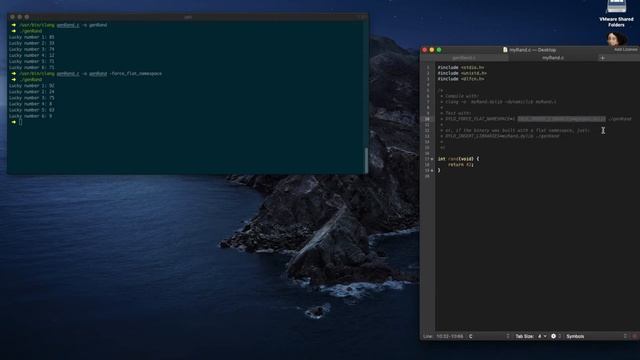Click '#include <unistd.h>' on line 2

coord(462,73)
